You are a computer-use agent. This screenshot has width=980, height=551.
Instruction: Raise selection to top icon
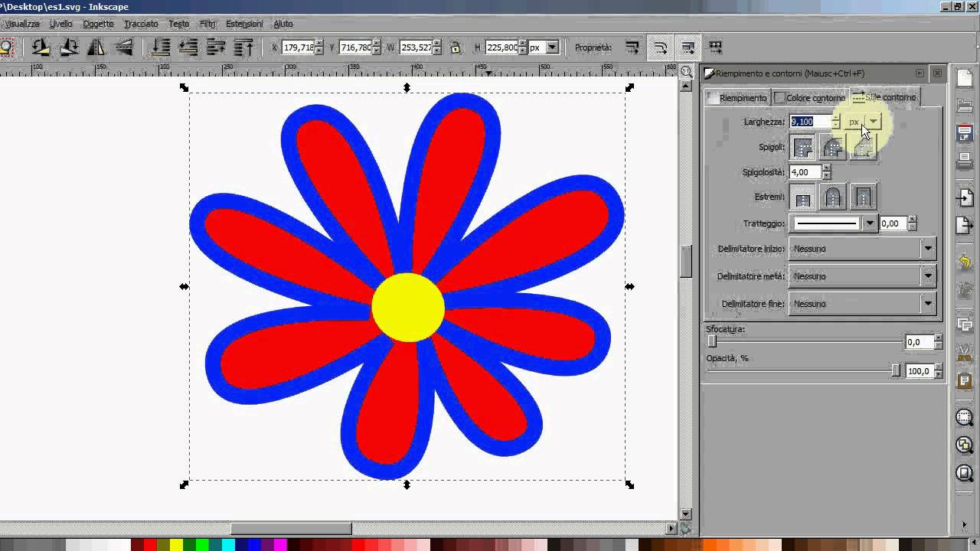(x=243, y=47)
